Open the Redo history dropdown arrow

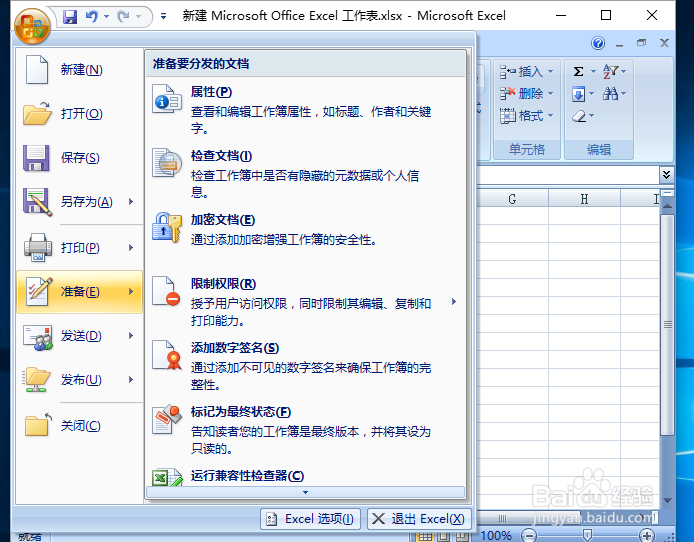(x=138, y=17)
